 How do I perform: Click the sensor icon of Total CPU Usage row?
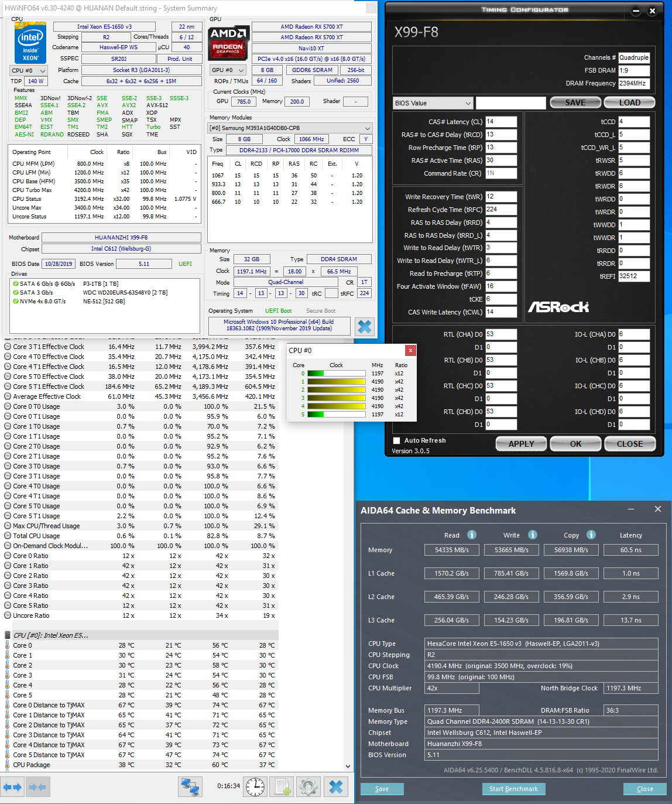pos(8,536)
